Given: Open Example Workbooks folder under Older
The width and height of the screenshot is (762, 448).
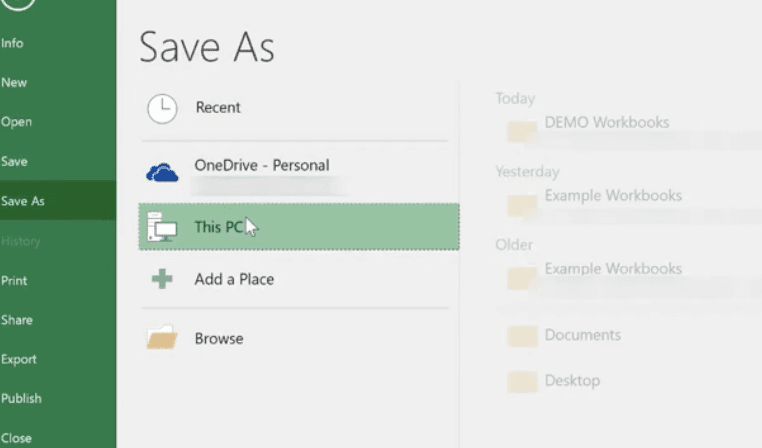Looking at the screenshot, I should [x=612, y=269].
